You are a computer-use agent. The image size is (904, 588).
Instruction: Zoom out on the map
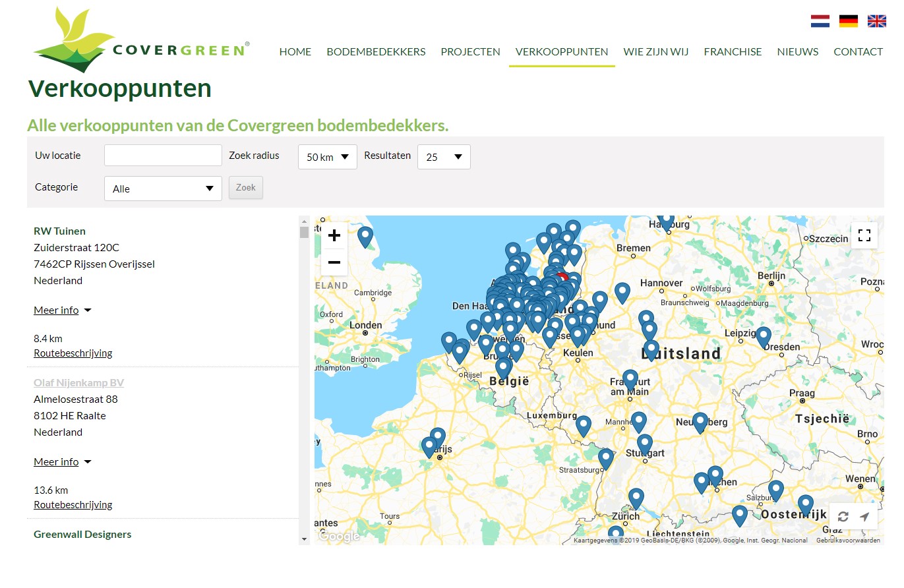point(334,262)
